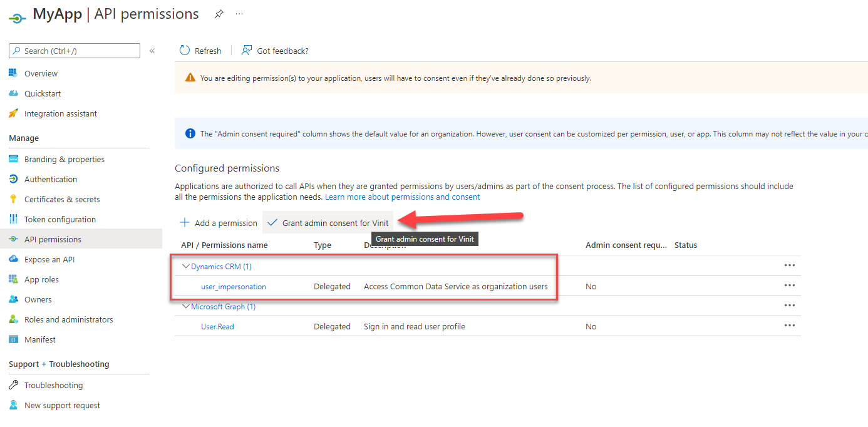Viewport: 868px width, 427px height.
Task: Click the New support request icon
Action: [x=13, y=405]
